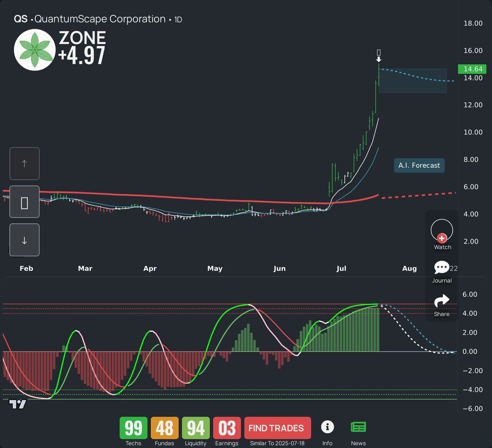The height and width of the screenshot is (448, 492).
Task: Click the QS ticker symbol
Action: (x=21, y=19)
